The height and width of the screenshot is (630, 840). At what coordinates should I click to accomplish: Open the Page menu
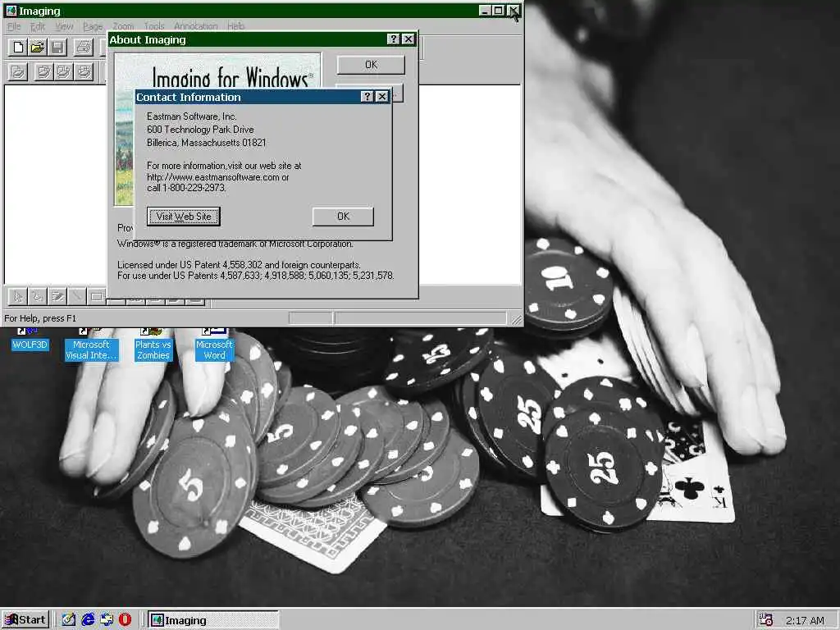tap(92, 25)
